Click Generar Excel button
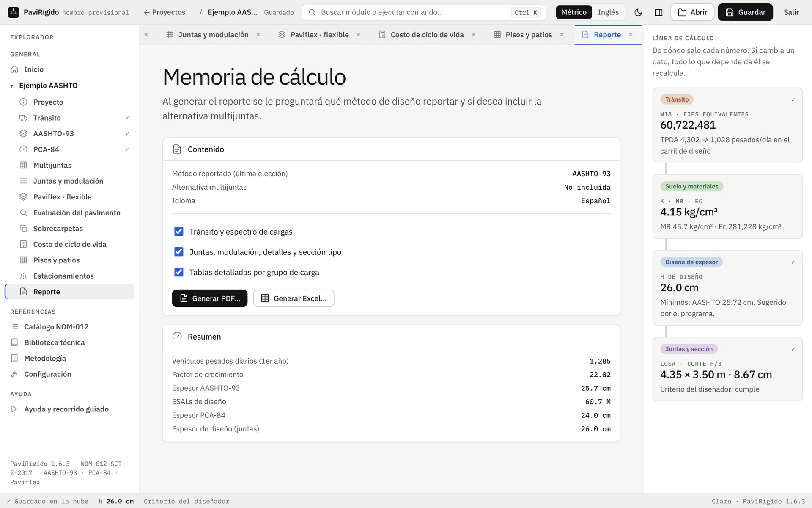The height and width of the screenshot is (508, 812). (294, 298)
